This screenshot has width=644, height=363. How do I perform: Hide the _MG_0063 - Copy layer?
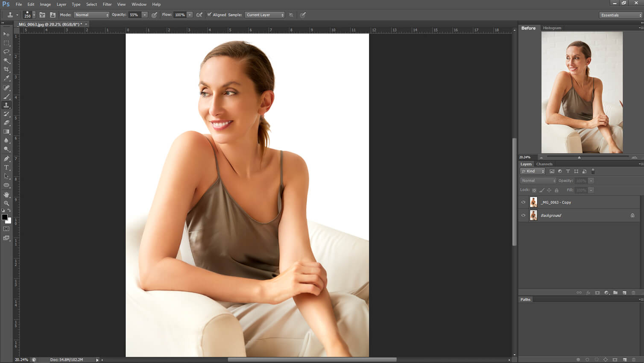point(523,202)
